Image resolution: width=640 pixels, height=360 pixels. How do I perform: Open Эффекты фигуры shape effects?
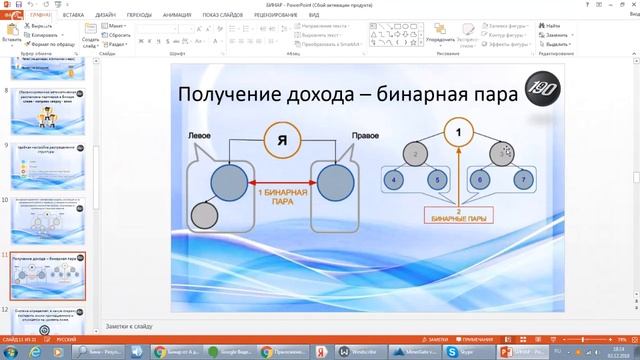(506, 44)
